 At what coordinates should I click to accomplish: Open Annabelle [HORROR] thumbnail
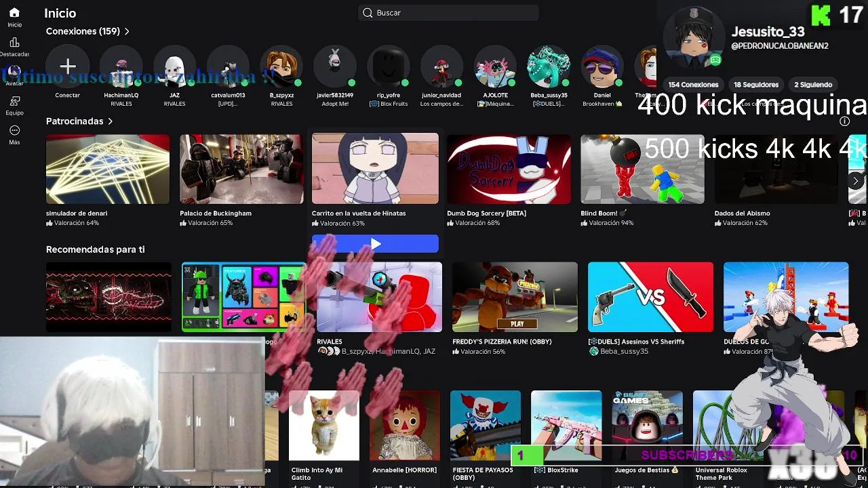[x=405, y=426]
